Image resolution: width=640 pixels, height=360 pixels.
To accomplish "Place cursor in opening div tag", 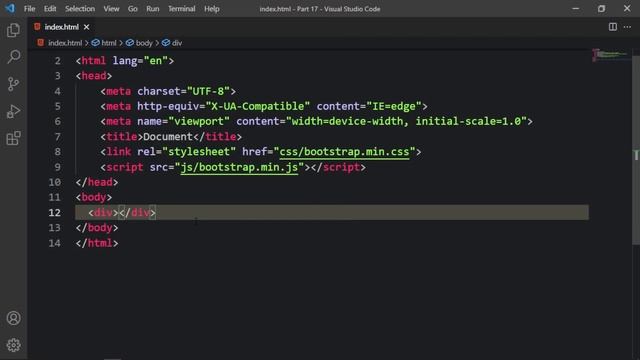I will click(x=103, y=213).
